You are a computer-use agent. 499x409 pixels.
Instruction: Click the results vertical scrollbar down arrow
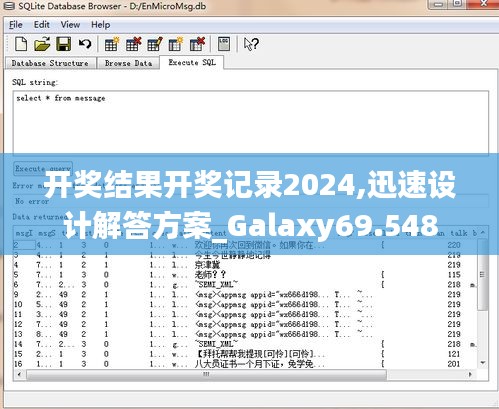[x=483, y=363]
